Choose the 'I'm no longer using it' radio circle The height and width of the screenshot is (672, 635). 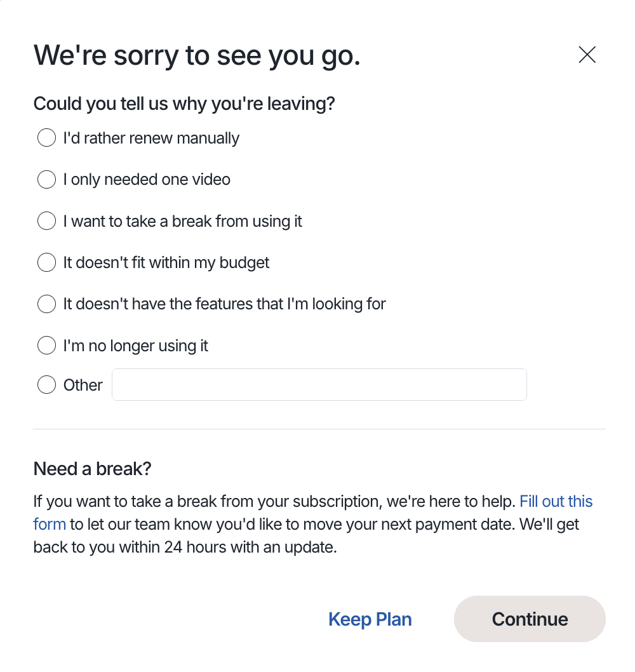46,346
